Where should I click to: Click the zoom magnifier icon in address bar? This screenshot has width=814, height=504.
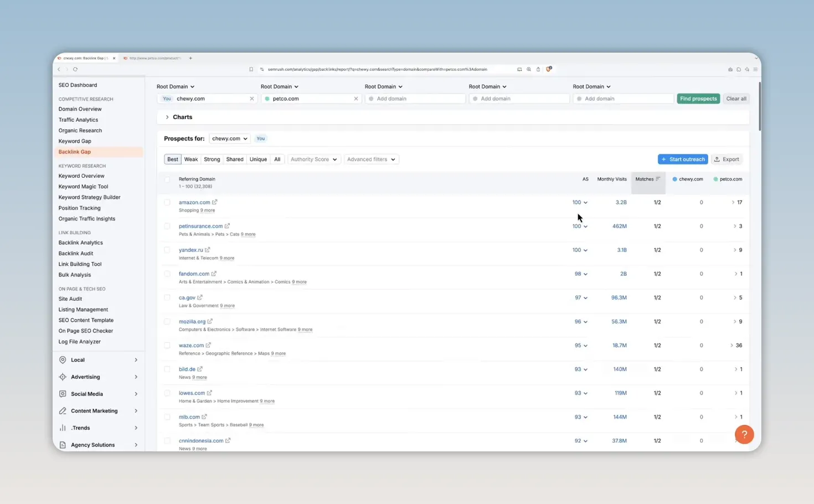[529, 69]
